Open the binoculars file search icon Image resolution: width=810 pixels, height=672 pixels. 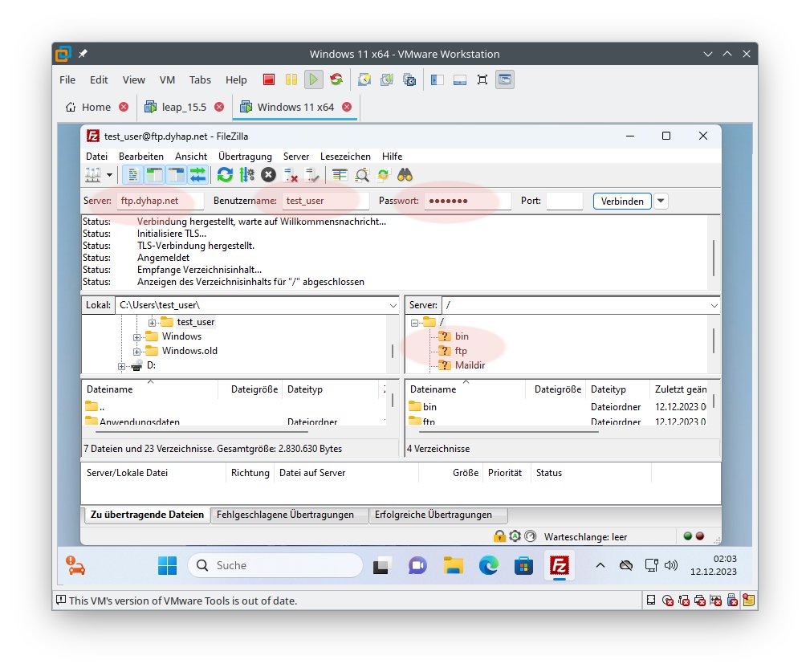[x=405, y=174]
